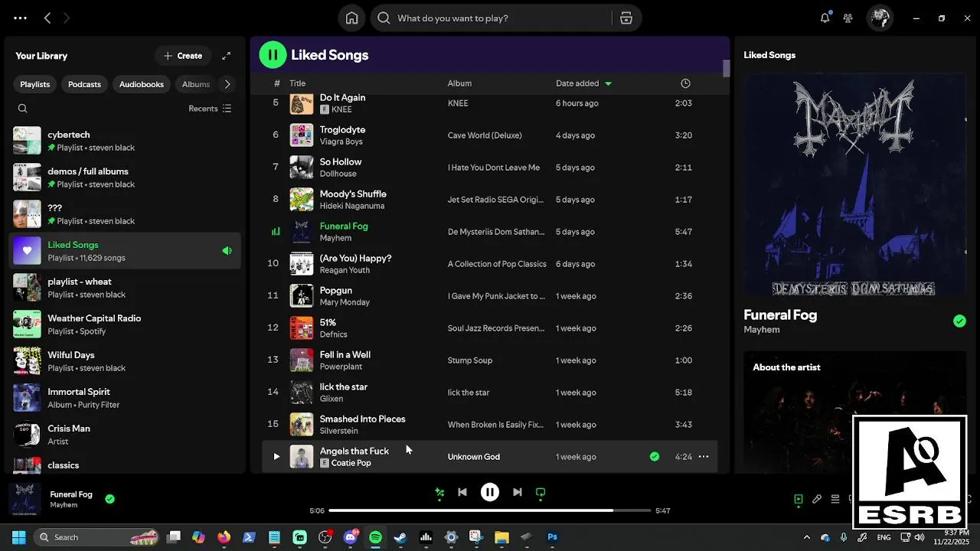Skip to the previous track
The image size is (980, 551).
pyautogui.click(x=462, y=492)
